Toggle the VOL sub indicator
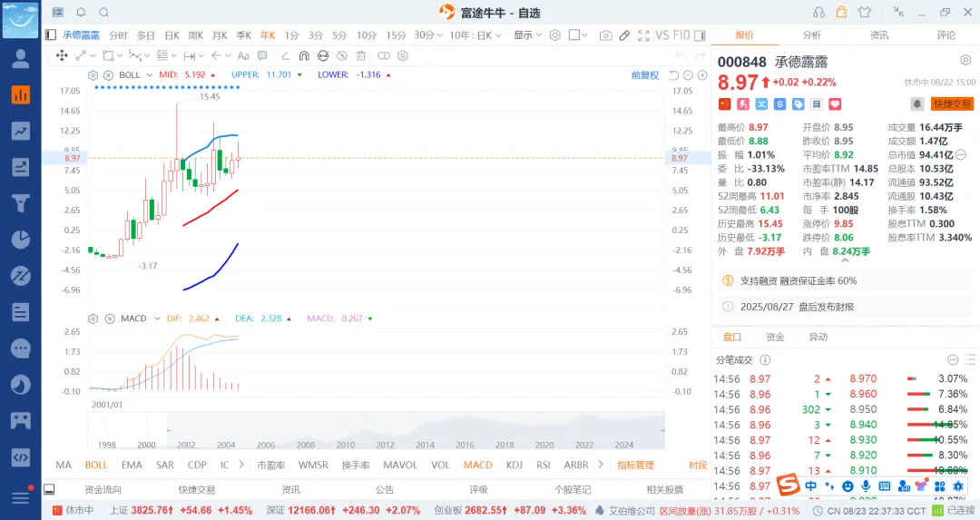Screen dimensions: 980x520 click(x=441, y=465)
